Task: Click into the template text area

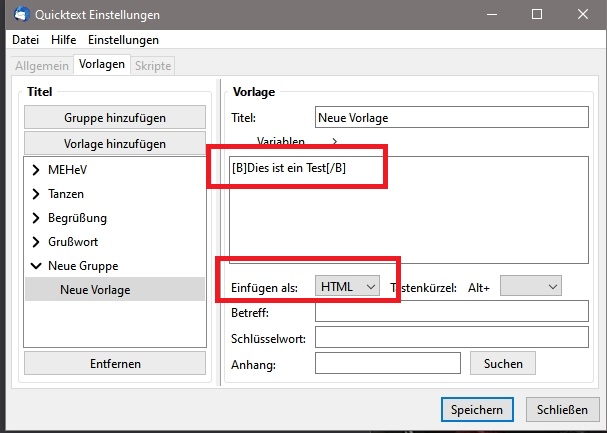Action: click(409, 210)
